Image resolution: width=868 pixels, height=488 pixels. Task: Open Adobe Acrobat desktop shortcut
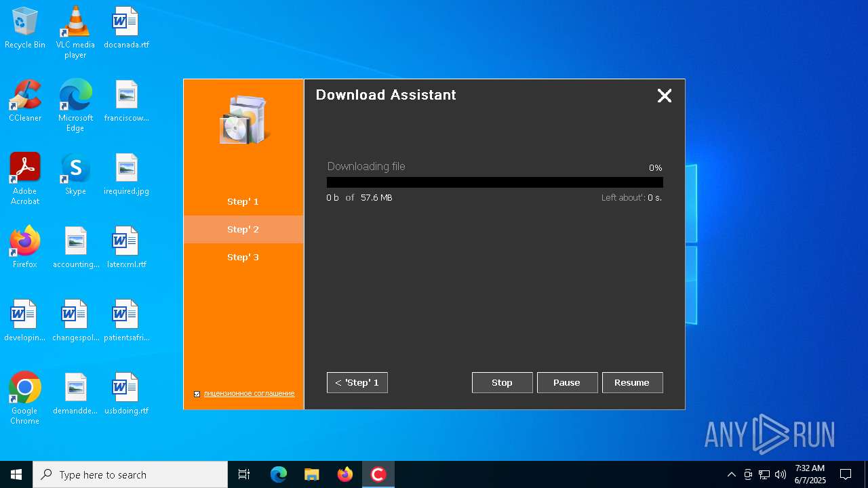25,179
